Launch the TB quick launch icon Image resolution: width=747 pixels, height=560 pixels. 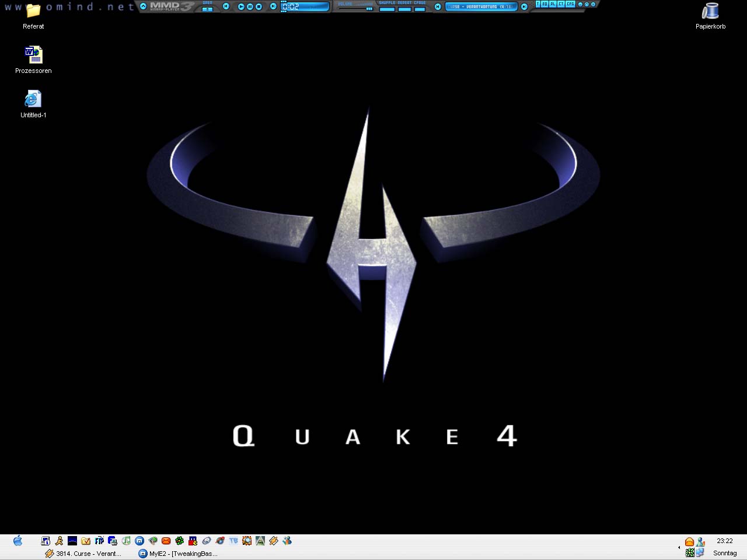[233, 541]
